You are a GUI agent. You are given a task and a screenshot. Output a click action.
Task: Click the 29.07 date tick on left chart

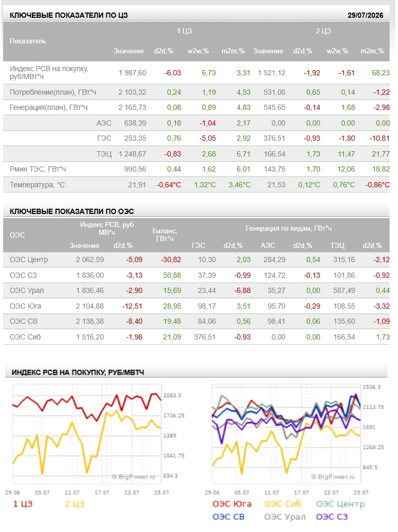click(161, 492)
